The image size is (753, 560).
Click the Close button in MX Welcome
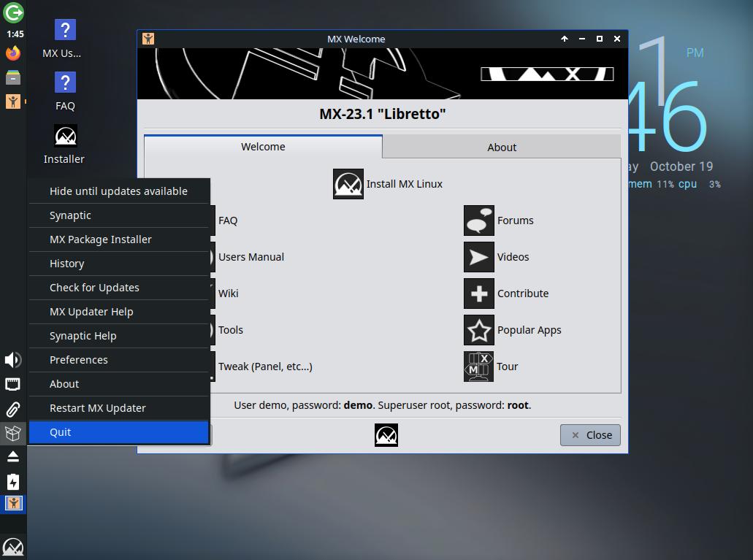pyautogui.click(x=590, y=435)
